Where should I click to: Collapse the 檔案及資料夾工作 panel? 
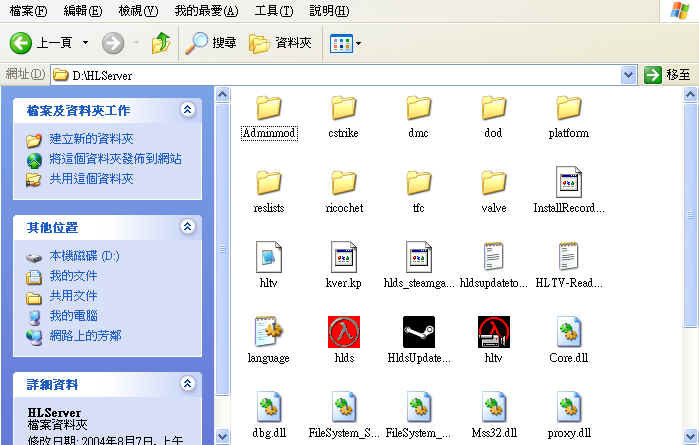pos(187,110)
